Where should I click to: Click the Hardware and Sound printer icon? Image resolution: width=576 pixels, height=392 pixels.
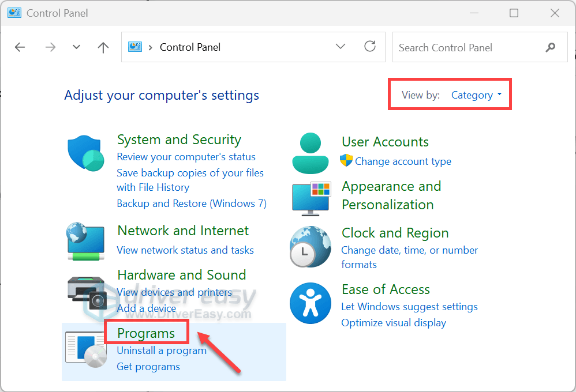click(x=87, y=293)
